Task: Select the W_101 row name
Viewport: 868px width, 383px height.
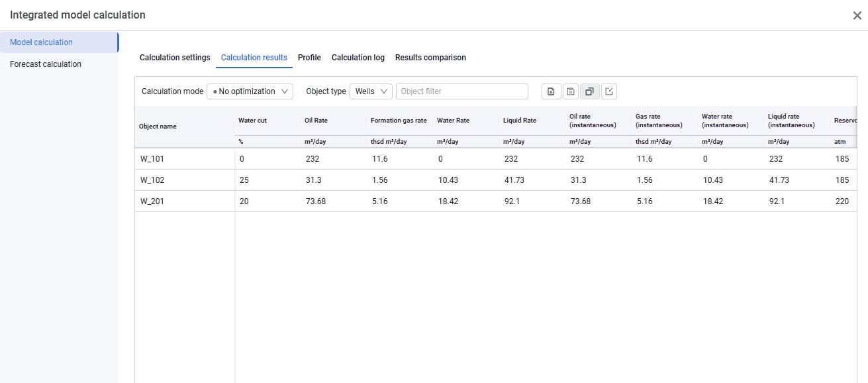Action: pyautogui.click(x=152, y=159)
